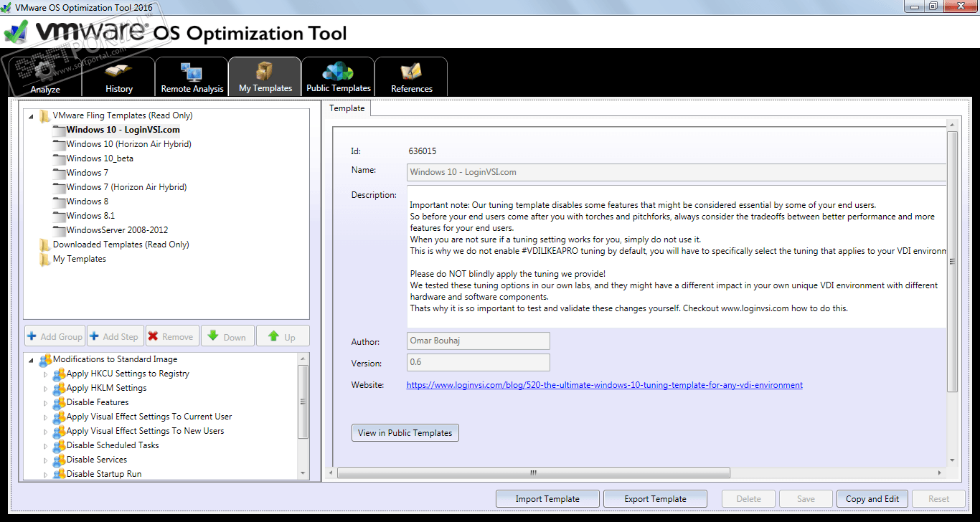The height and width of the screenshot is (522, 980).
Task: Expand Apply HKCU Settings to Registry
Action: [x=45, y=374]
